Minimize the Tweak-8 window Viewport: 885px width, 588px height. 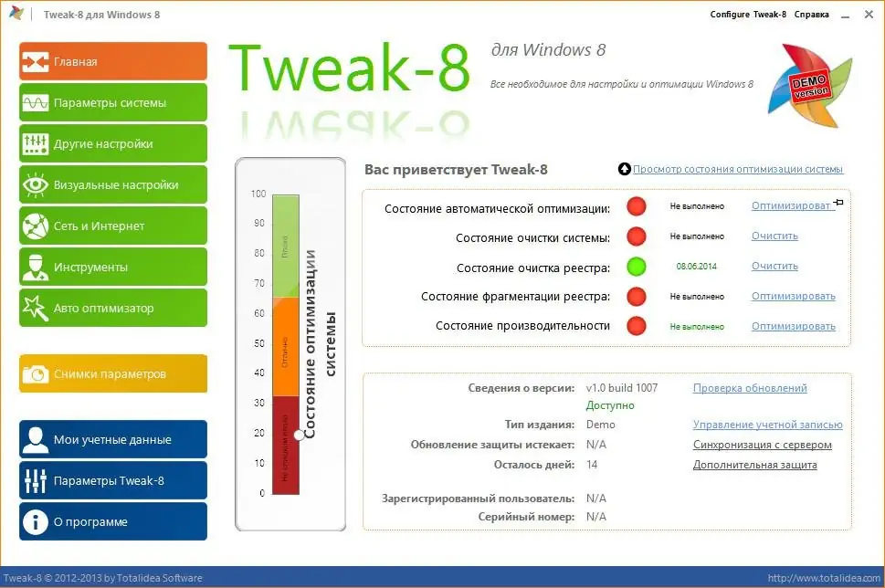845,16
